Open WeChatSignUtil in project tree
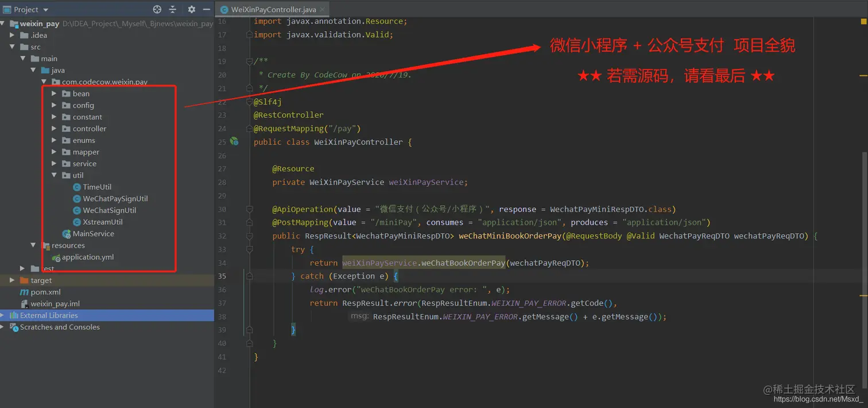 point(110,210)
